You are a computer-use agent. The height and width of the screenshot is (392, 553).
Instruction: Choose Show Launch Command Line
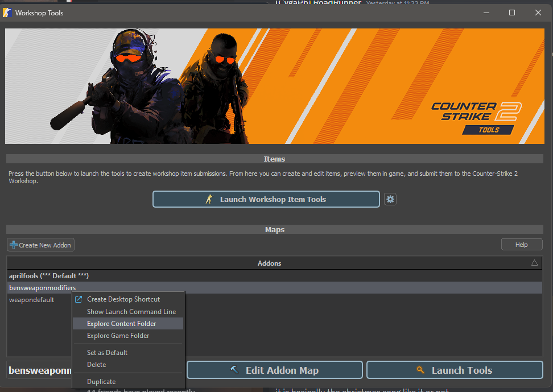[128, 312]
